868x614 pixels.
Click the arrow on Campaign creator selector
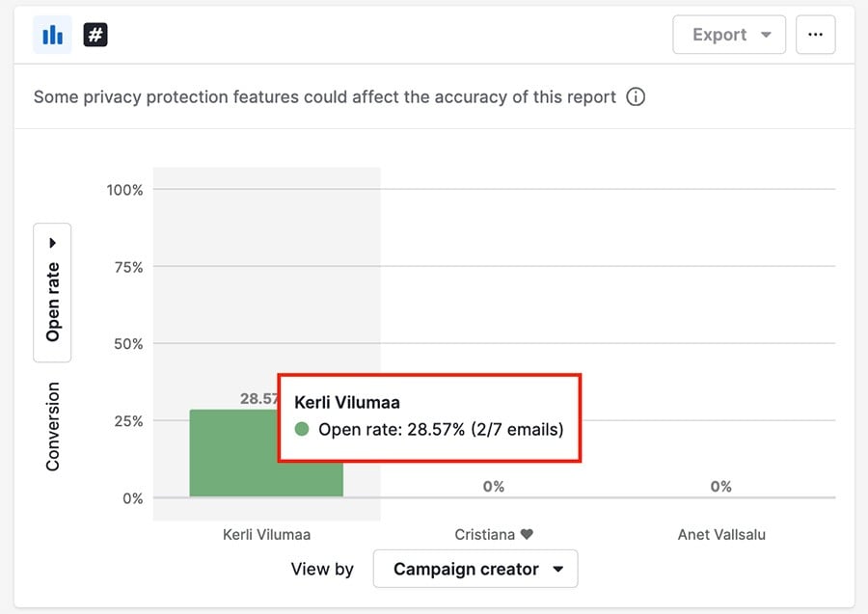pos(558,569)
